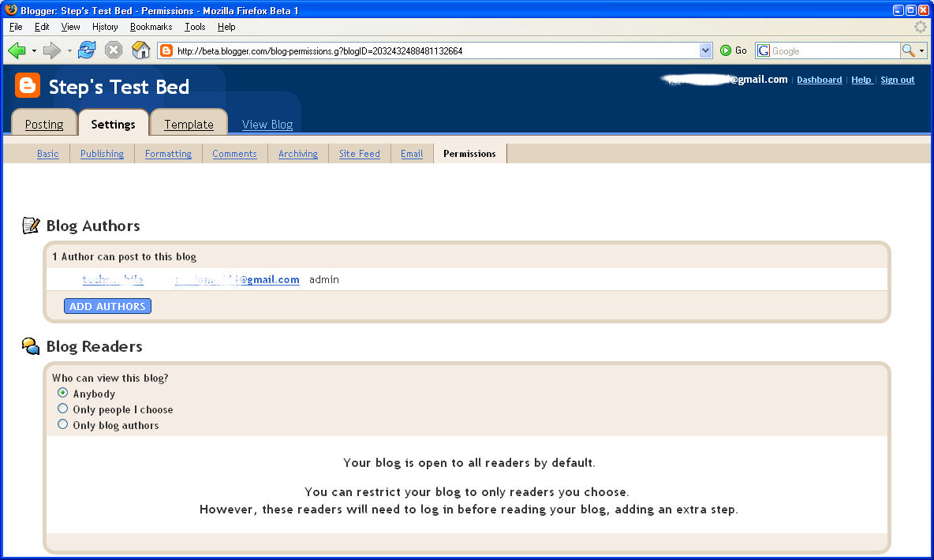
Task: Go to Site Feed settings
Action: 359,154
